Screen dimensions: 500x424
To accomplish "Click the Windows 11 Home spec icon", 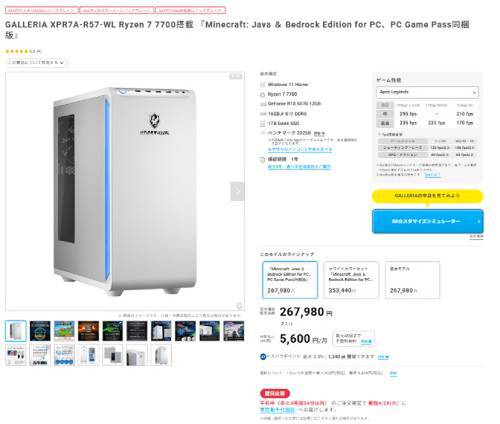I will coord(263,85).
